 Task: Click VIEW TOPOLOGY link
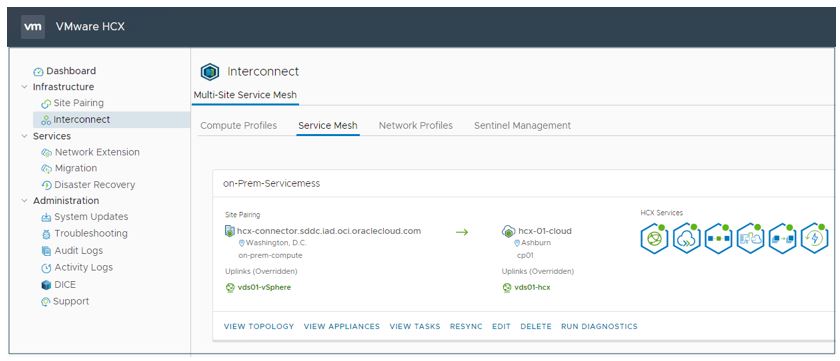pos(259,326)
